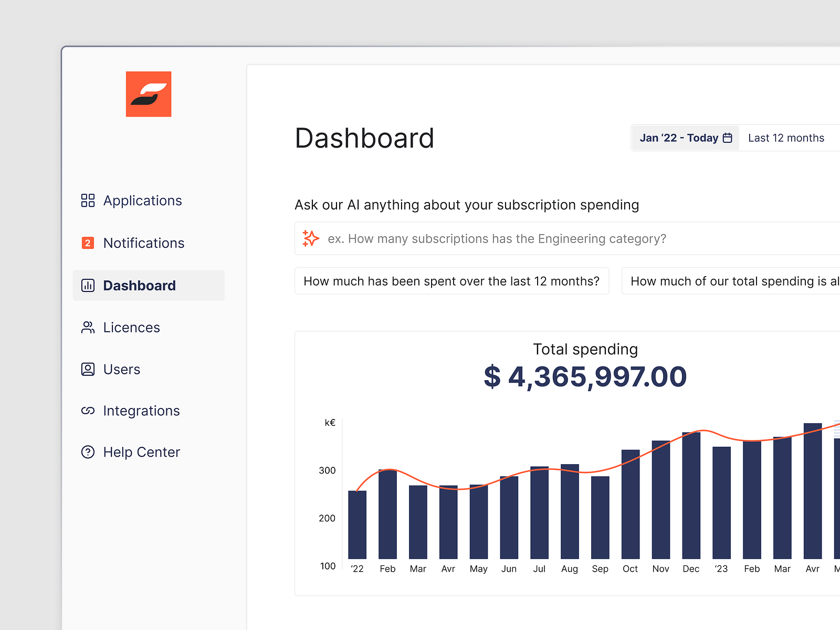Click the orange company logo
Screen dimensions: 840x630
tap(149, 94)
